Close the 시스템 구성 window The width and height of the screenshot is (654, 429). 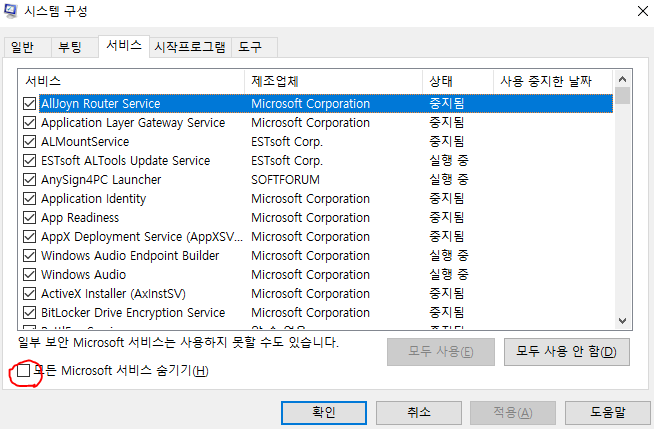pyautogui.click(x=643, y=11)
